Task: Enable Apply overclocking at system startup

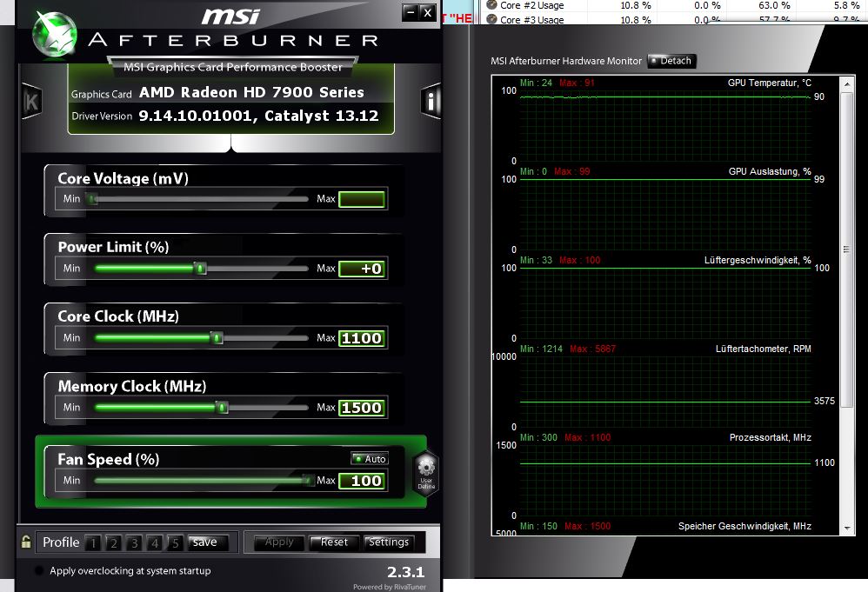Action: [39, 570]
